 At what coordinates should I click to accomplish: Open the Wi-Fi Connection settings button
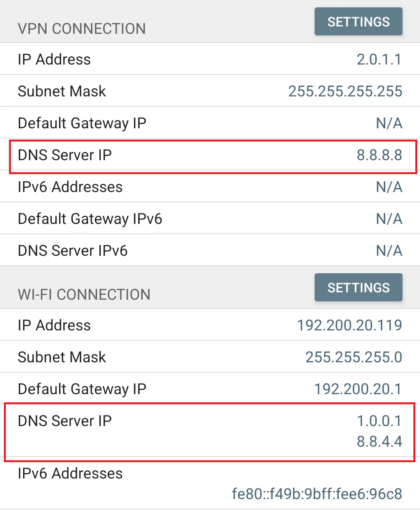tap(358, 288)
